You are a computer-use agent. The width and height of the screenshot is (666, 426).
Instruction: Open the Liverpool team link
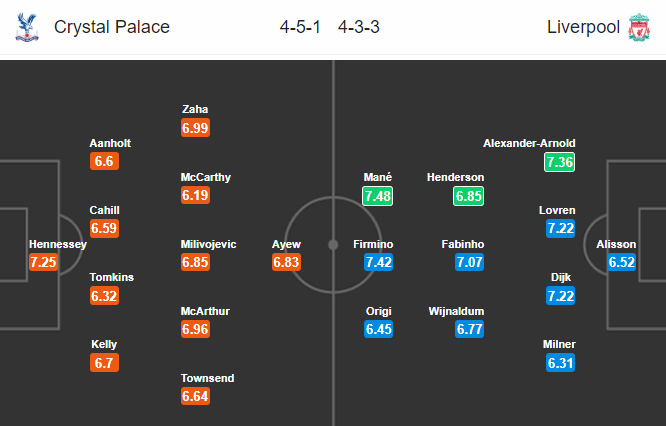tap(582, 27)
